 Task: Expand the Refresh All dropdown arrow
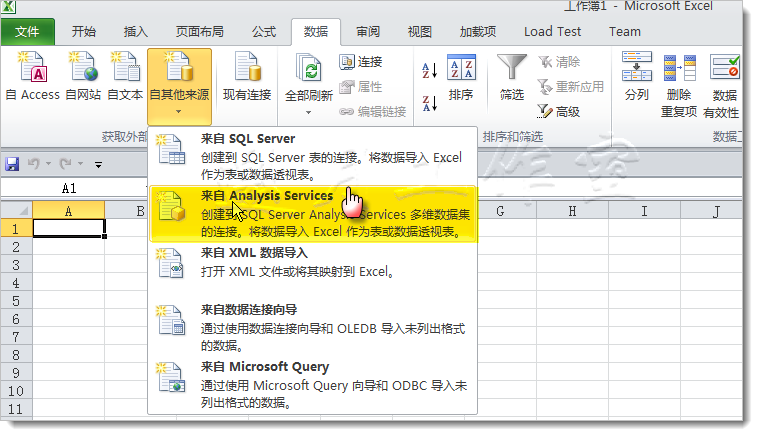pos(308,113)
